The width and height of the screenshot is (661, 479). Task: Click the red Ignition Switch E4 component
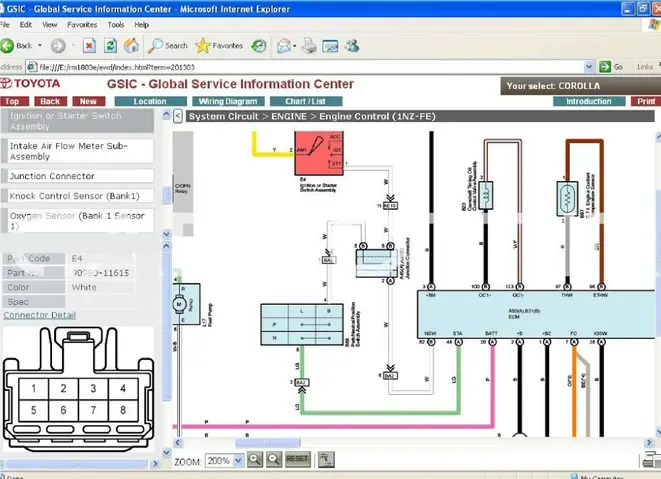click(x=319, y=153)
